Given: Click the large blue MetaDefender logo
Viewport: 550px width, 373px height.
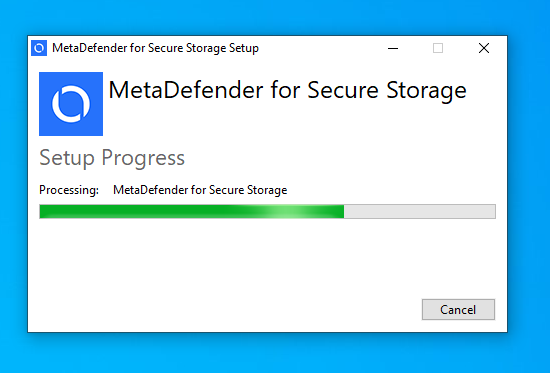Looking at the screenshot, I should pos(71,104).
